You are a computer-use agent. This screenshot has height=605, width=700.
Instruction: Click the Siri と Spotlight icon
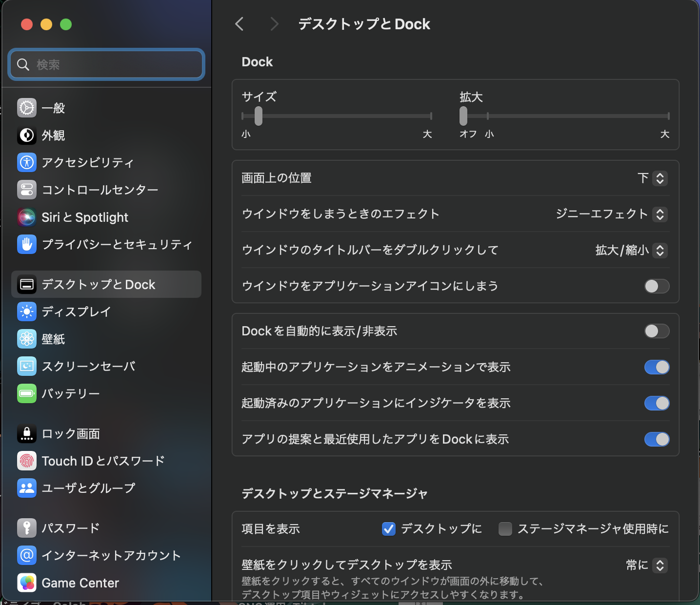[27, 217]
